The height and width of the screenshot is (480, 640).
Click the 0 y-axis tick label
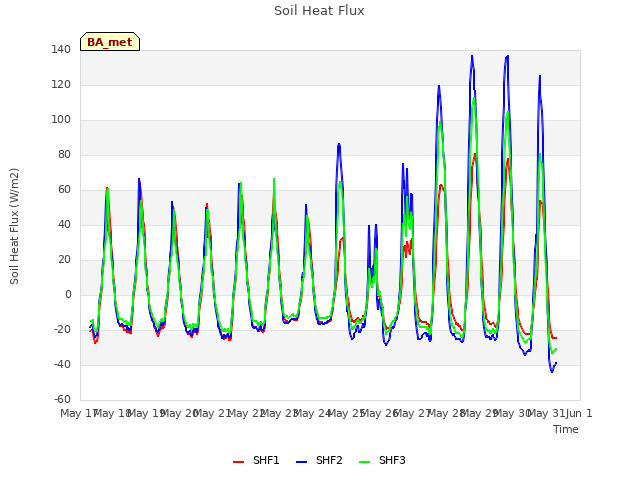pyautogui.click(x=68, y=295)
